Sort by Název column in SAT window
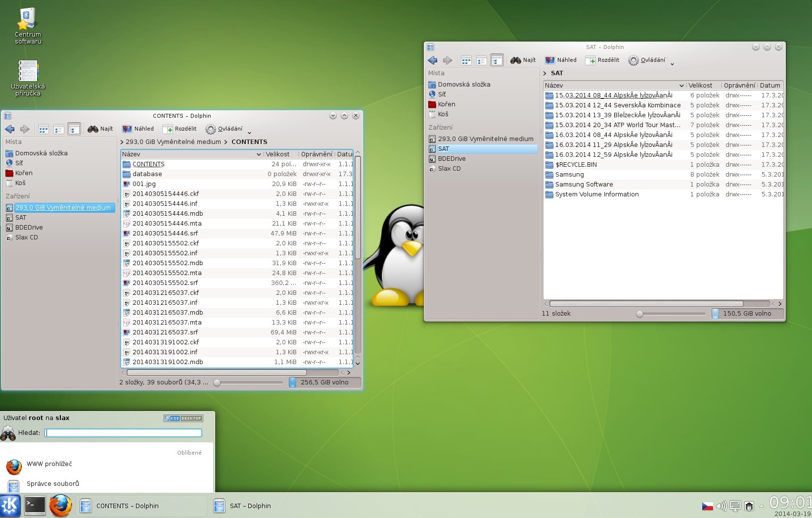 point(614,86)
